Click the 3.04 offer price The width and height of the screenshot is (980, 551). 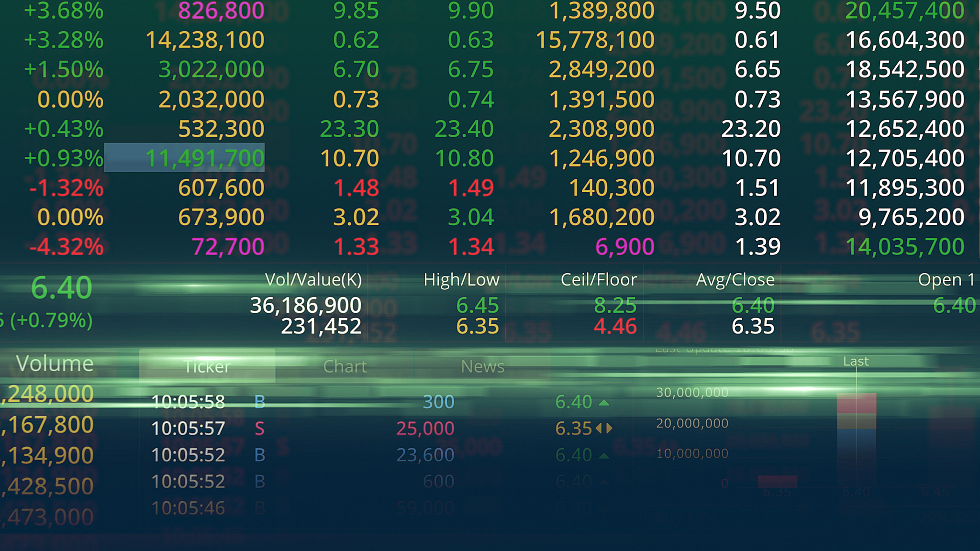coord(471,217)
